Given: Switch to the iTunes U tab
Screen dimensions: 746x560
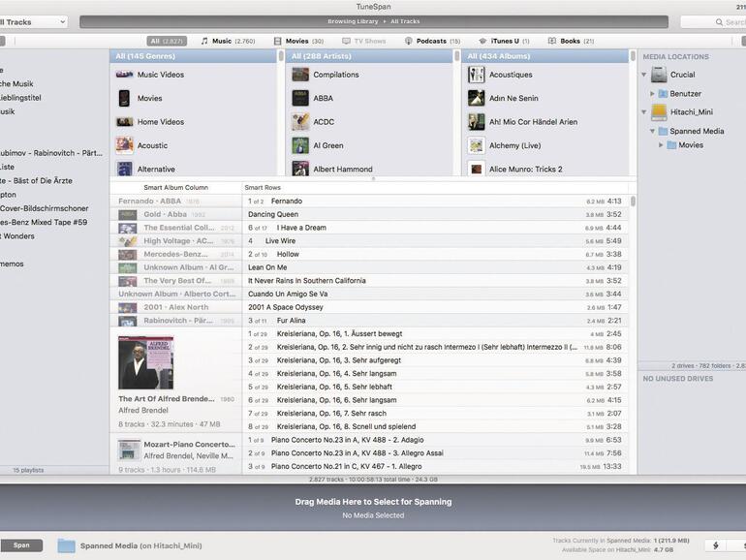Looking at the screenshot, I should pos(505,42).
